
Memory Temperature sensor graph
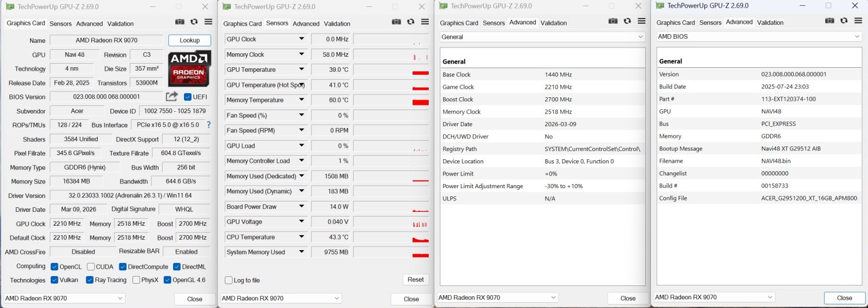[x=391, y=100]
